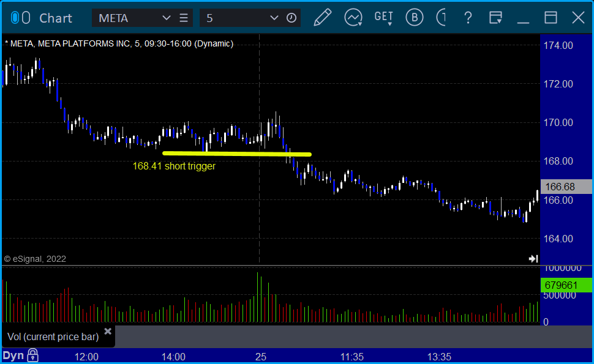The height and width of the screenshot is (364, 594).
Task: Click the 25 date axis label
Action: point(261,357)
